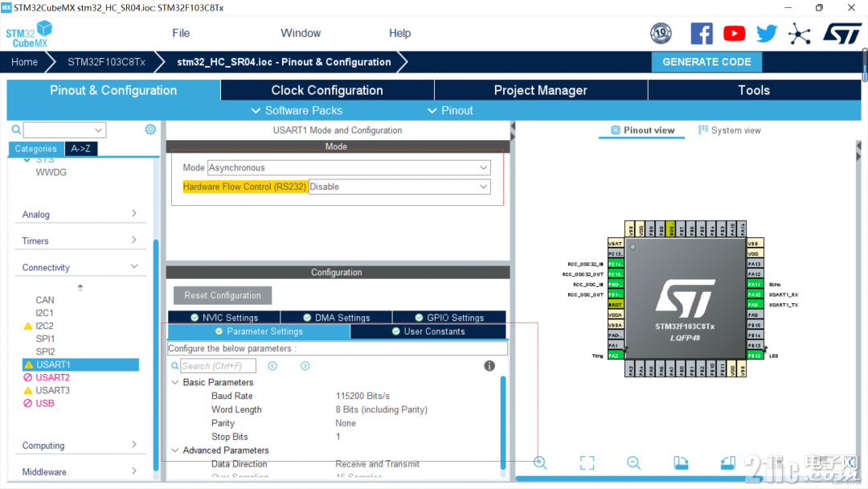Click the parameter Search (Ctrl+F) field
The width and height of the screenshot is (868, 489).
coord(218,366)
